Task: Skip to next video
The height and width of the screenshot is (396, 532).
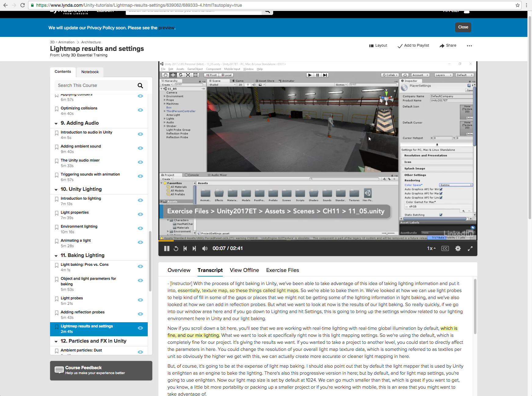Action: 194,248
